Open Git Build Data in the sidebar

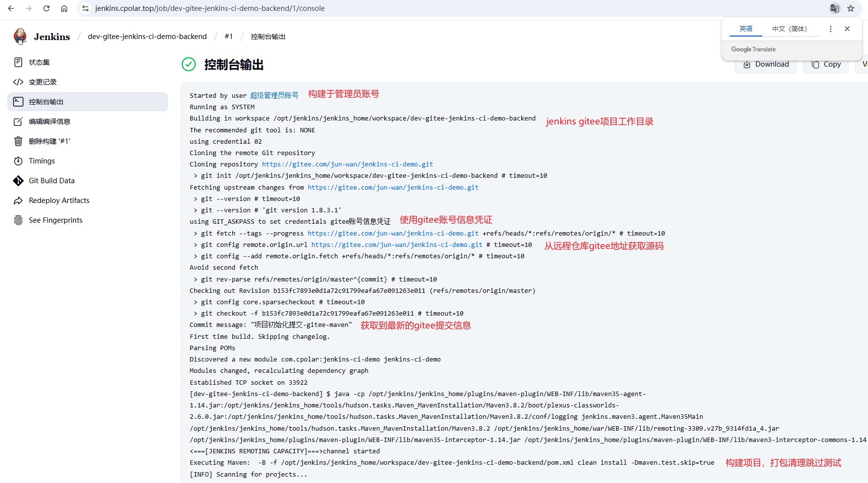click(x=88, y=181)
